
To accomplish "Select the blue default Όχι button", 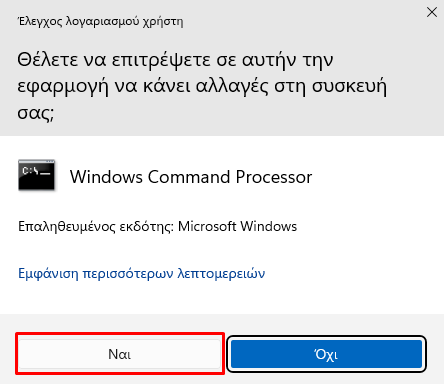I will coord(326,354).
